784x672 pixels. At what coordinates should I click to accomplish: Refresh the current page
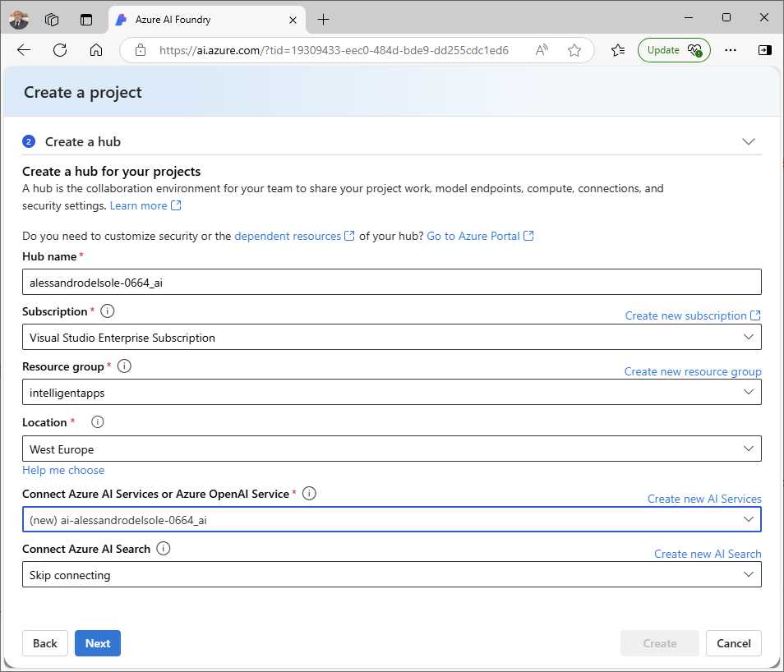click(x=60, y=50)
